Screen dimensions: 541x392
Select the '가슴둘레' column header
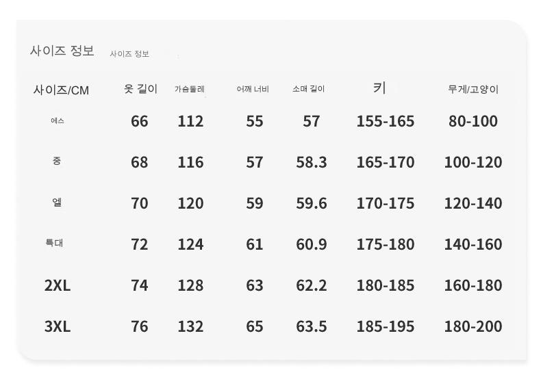[190, 89]
